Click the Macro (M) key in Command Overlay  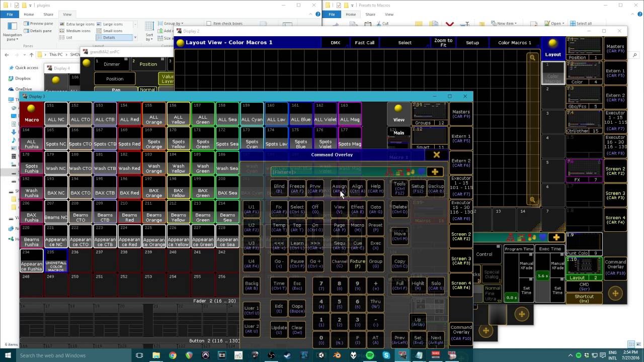point(357,227)
